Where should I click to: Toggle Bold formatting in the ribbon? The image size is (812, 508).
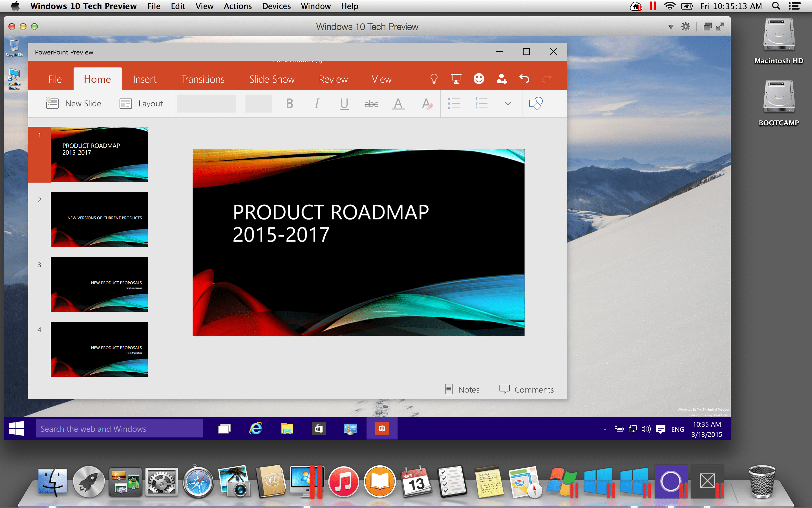pyautogui.click(x=290, y=104)
